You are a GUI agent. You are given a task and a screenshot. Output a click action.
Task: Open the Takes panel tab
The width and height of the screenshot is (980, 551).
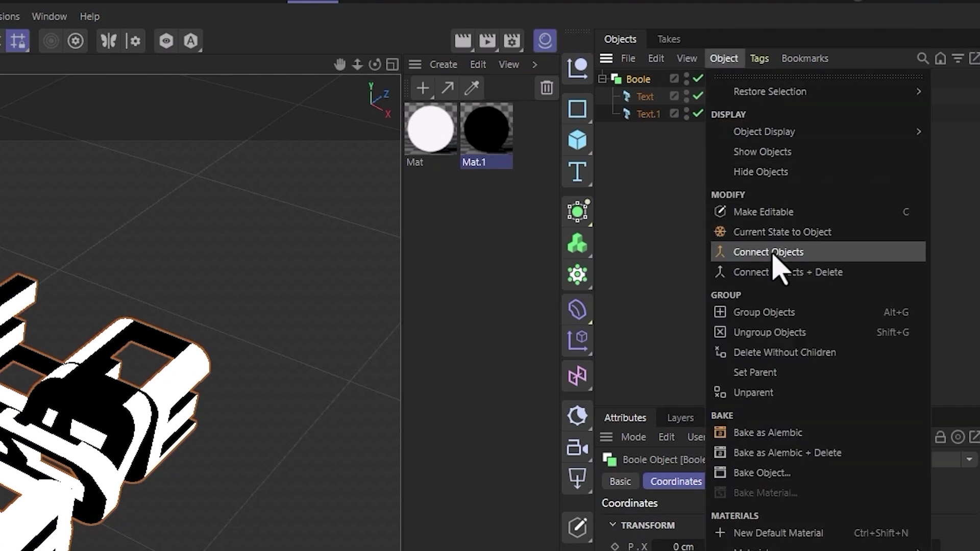coord(668,38)
